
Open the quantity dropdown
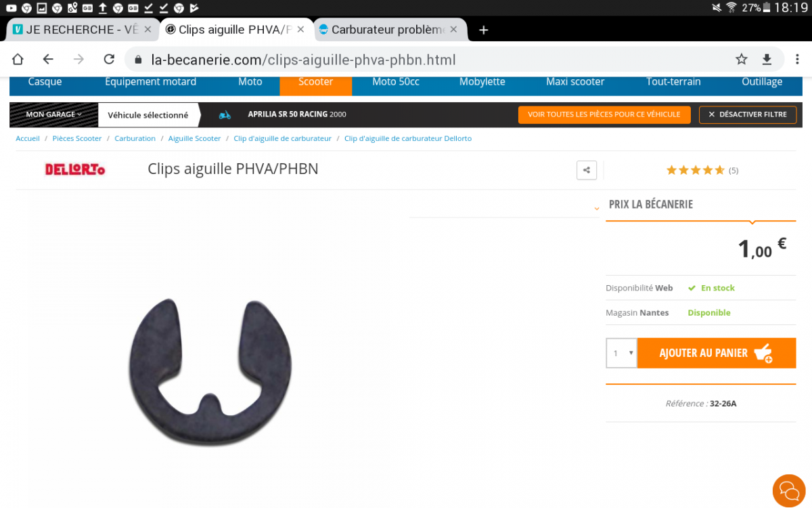point(621,353)
